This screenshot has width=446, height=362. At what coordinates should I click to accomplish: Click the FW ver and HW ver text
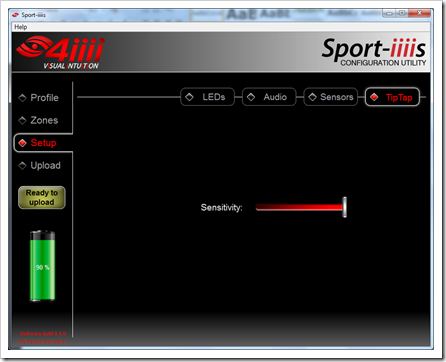(42, 341)
